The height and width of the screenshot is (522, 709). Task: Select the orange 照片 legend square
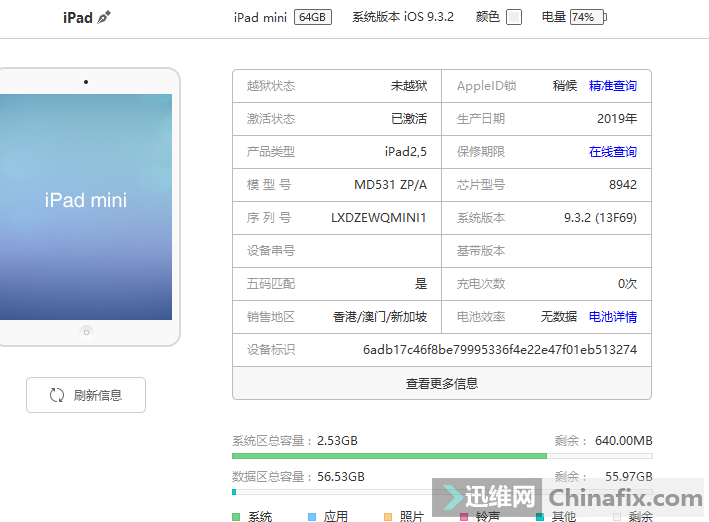tap(388, 517)
